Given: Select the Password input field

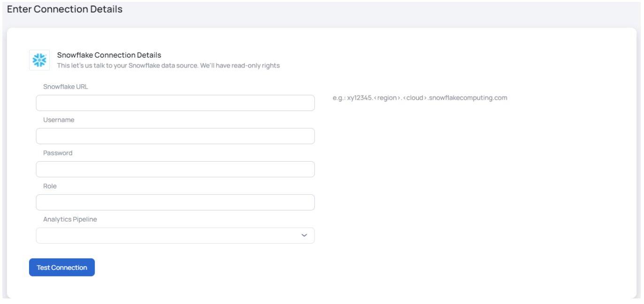Looking at the screenshot, I should (x=175, y=170).
